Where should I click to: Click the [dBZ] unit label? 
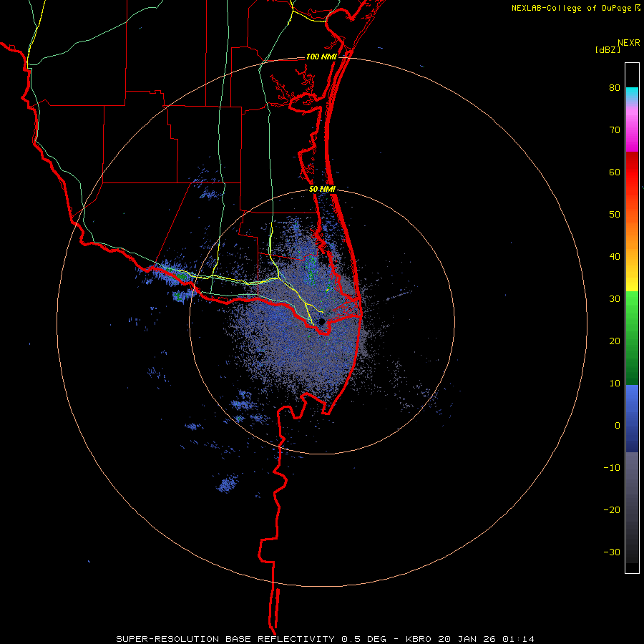coord(608,49)
